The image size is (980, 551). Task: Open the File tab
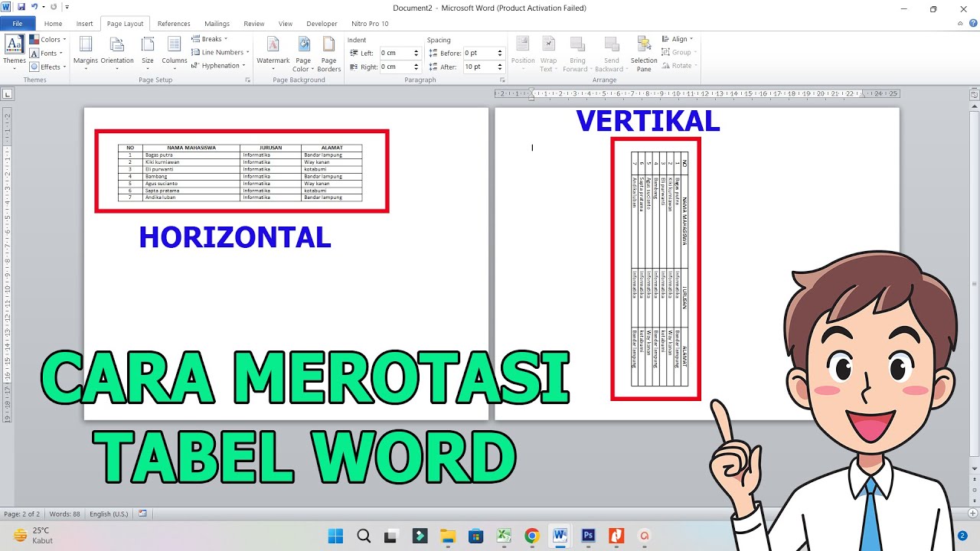18,24
